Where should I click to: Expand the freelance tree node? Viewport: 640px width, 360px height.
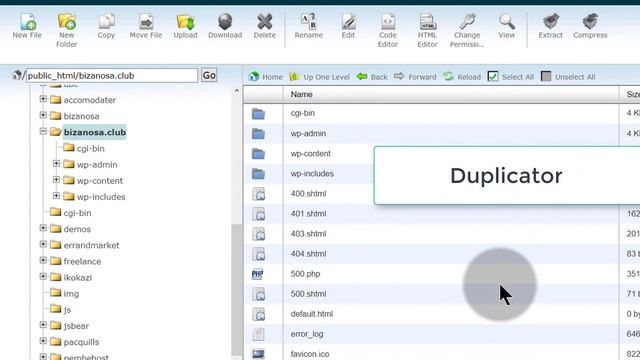click(43, 260)
